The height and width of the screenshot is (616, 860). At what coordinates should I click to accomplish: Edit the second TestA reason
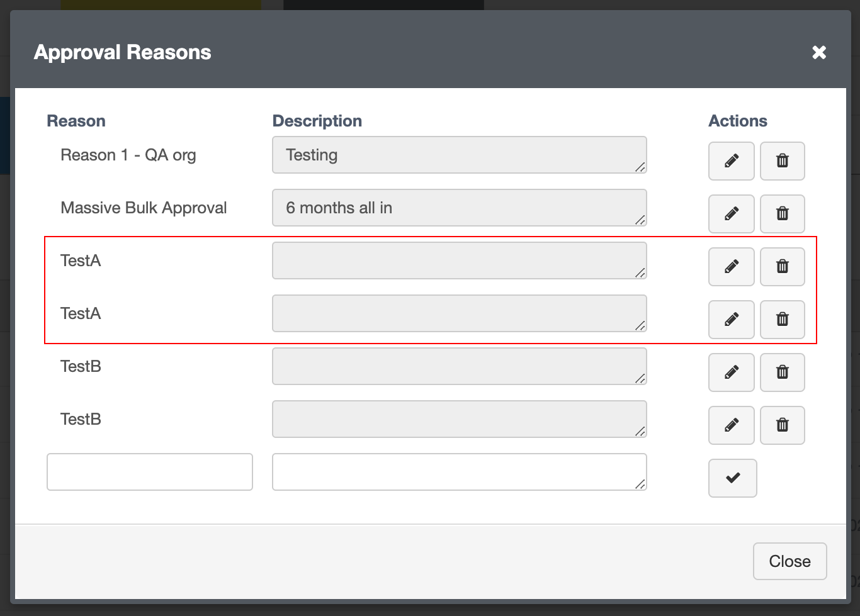pyautogui.click(x=731, y=320)
